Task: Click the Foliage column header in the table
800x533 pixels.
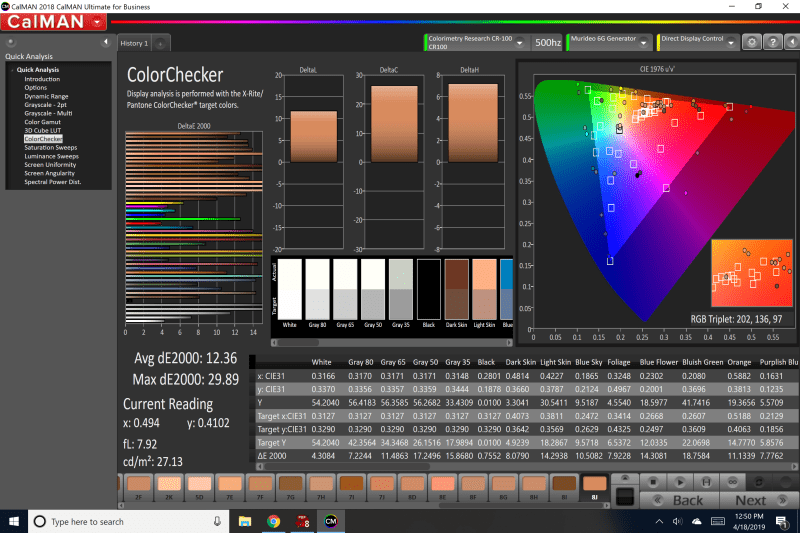Action: [619, 362]
